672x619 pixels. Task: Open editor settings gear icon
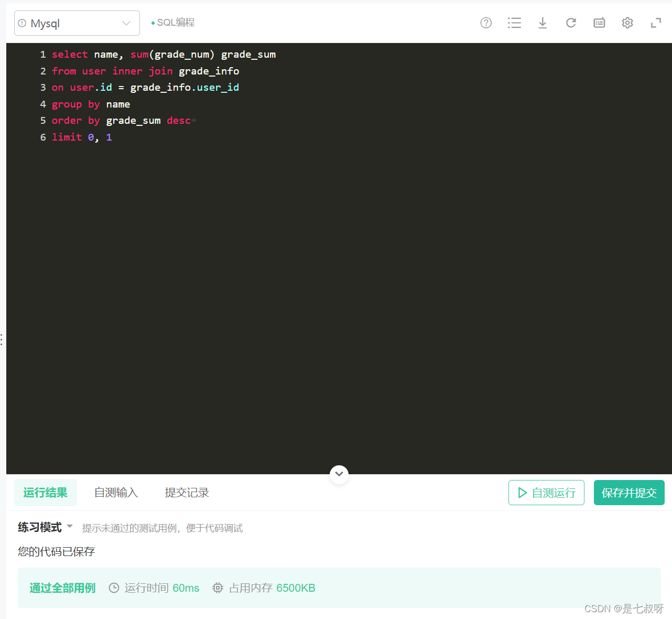click(x=627, y=23)
